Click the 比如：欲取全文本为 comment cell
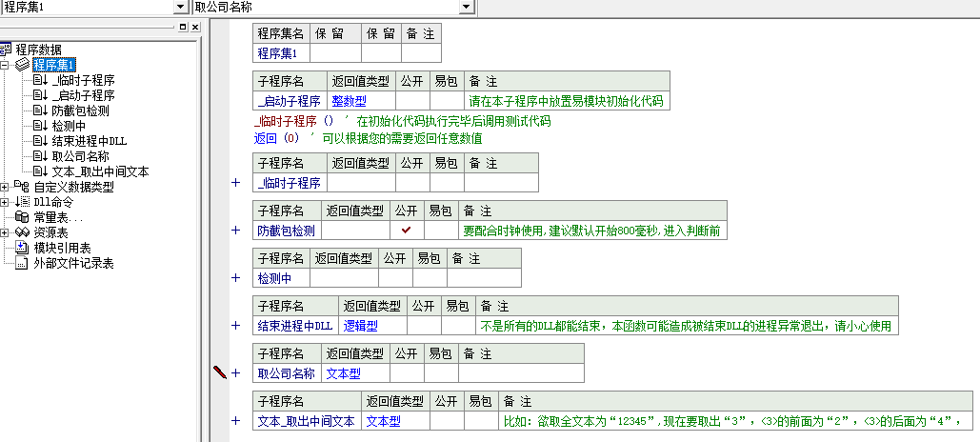 tap(735, 421)
